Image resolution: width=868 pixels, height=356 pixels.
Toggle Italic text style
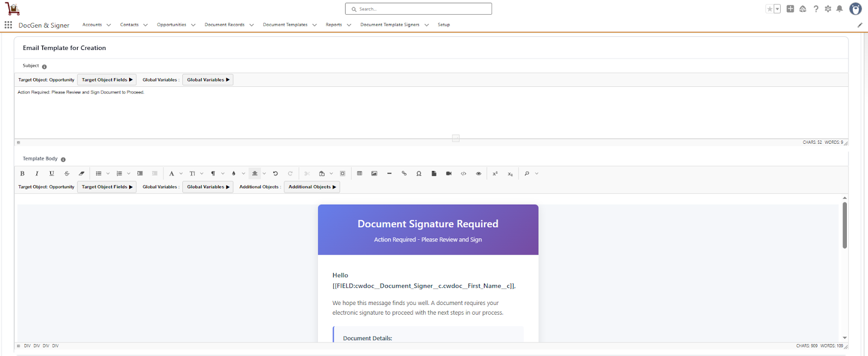coord(37,174)
